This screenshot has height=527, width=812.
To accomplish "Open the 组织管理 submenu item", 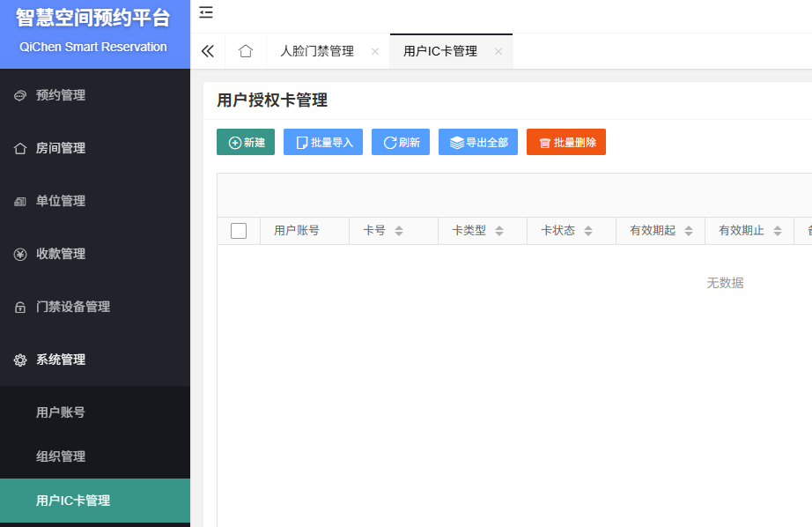I will point(95,456).
